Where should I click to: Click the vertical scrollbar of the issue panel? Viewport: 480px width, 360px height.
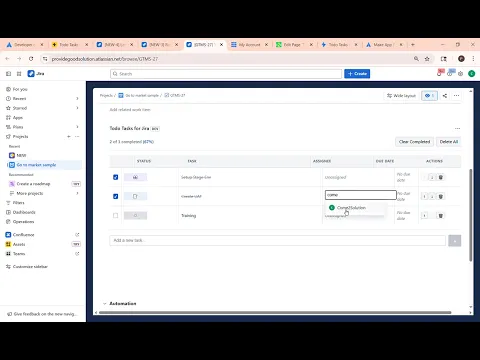(471, 215)
